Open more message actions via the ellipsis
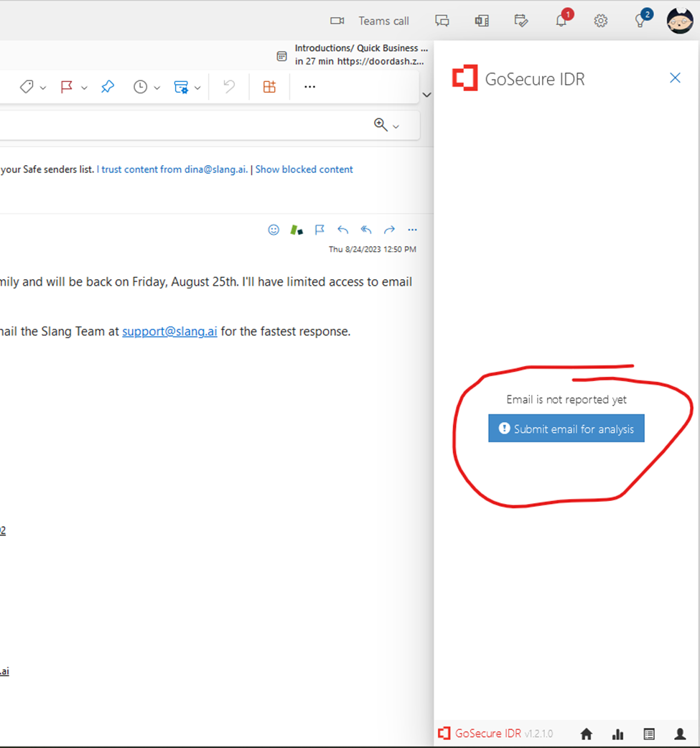 [x=309, y=86]
